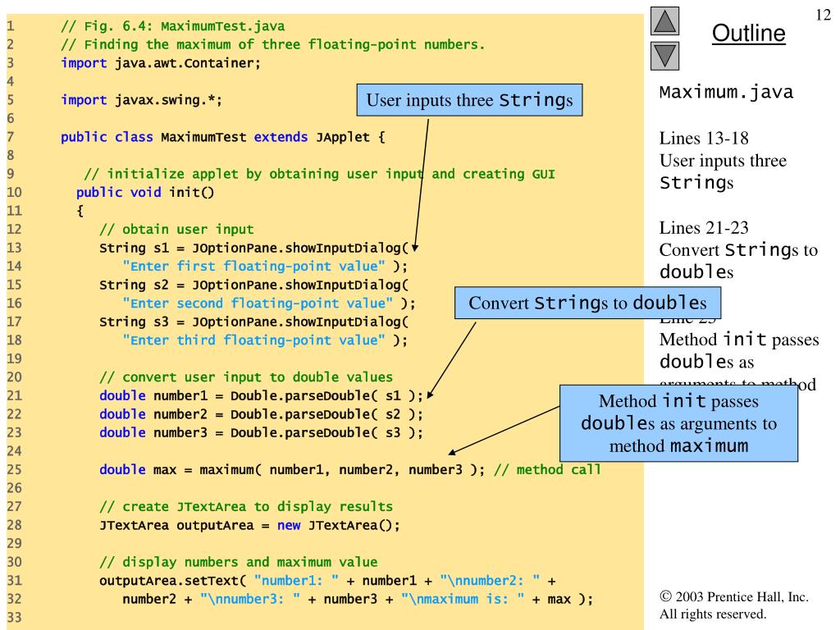Open the Outline link
The width and height of the screenshot is (840, 630).
pyautogui.click(x=748, y=33)
